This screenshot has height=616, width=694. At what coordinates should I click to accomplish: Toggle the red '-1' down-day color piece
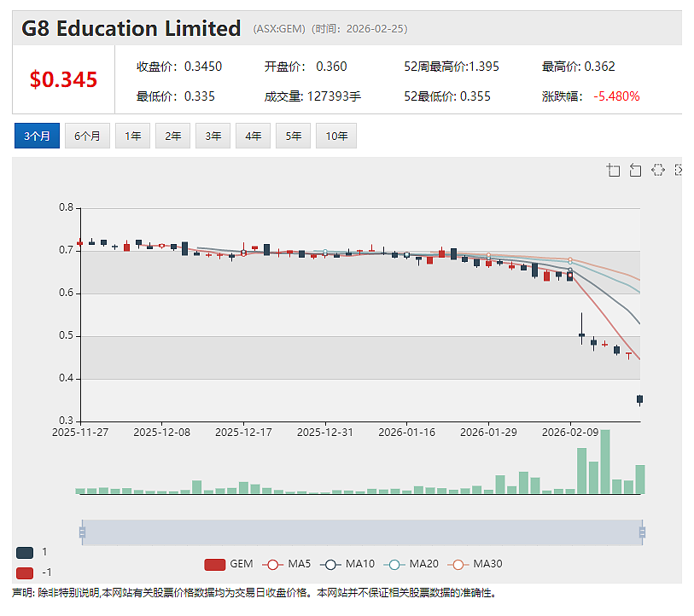(x=25, y=573)
